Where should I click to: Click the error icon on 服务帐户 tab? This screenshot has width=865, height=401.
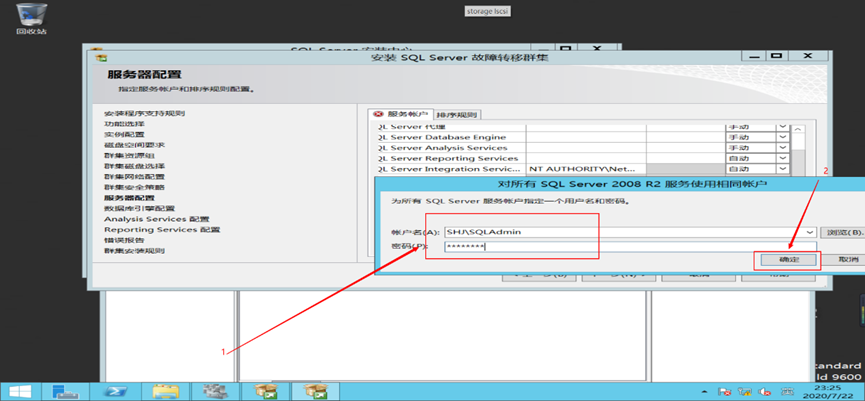pyautogui.click(x=378, y=114)
